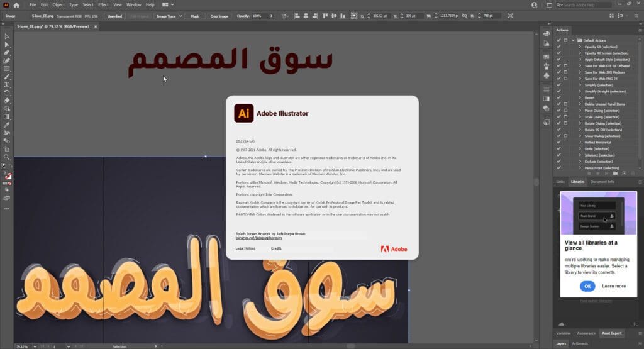Select the Rotate tool
Screen dimensions: 644x349
tap(6, 93)
